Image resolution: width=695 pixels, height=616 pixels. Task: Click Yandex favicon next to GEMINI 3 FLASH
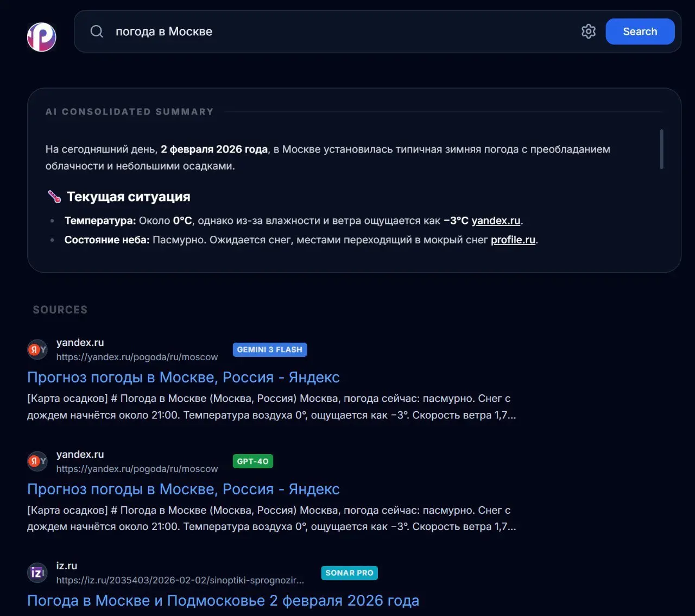[37, 349]
